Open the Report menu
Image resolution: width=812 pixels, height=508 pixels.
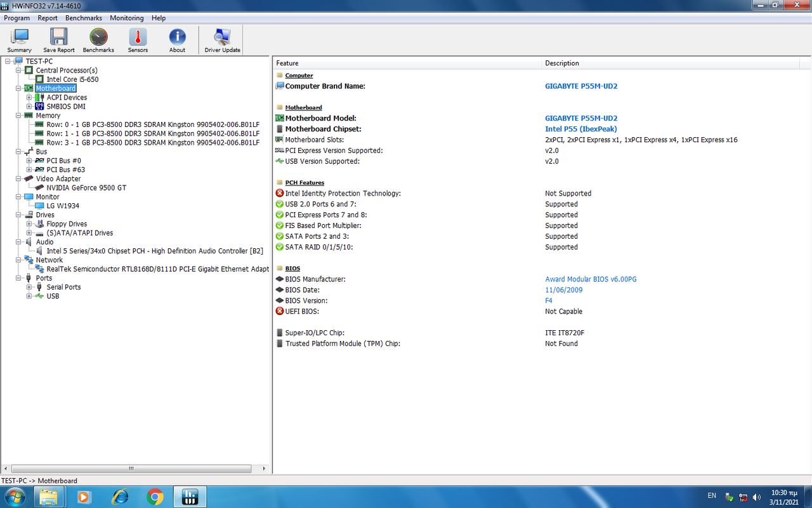pyautogui.click(x=48, y=18)
